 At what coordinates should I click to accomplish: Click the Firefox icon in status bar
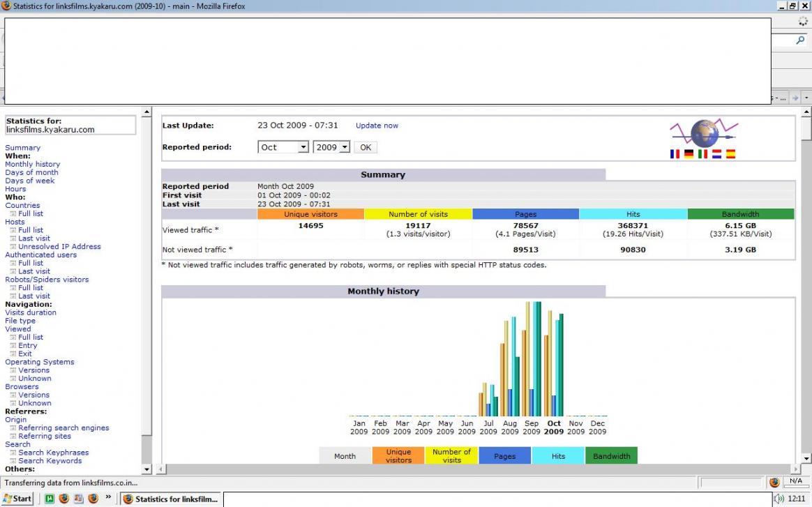tap(774, 482)
